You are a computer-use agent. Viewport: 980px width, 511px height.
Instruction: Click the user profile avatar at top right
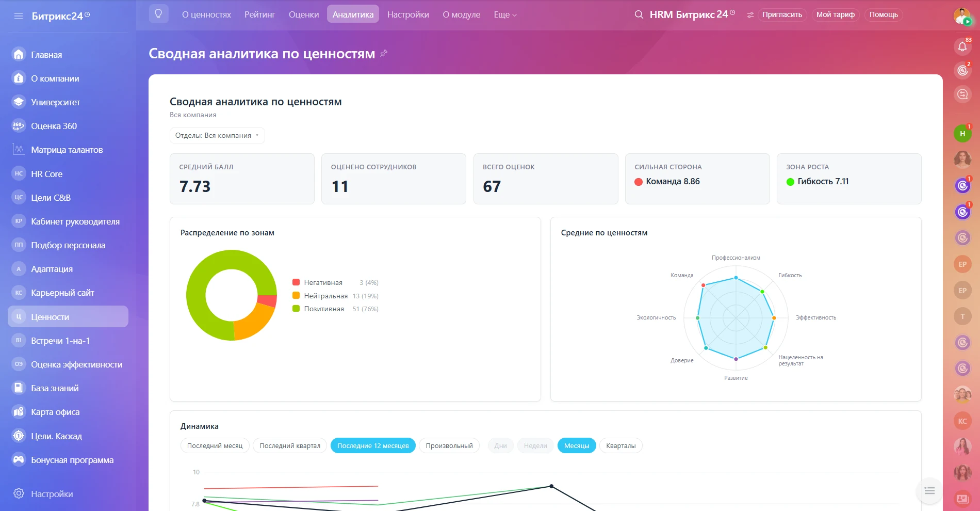click(x=962, y=16)
